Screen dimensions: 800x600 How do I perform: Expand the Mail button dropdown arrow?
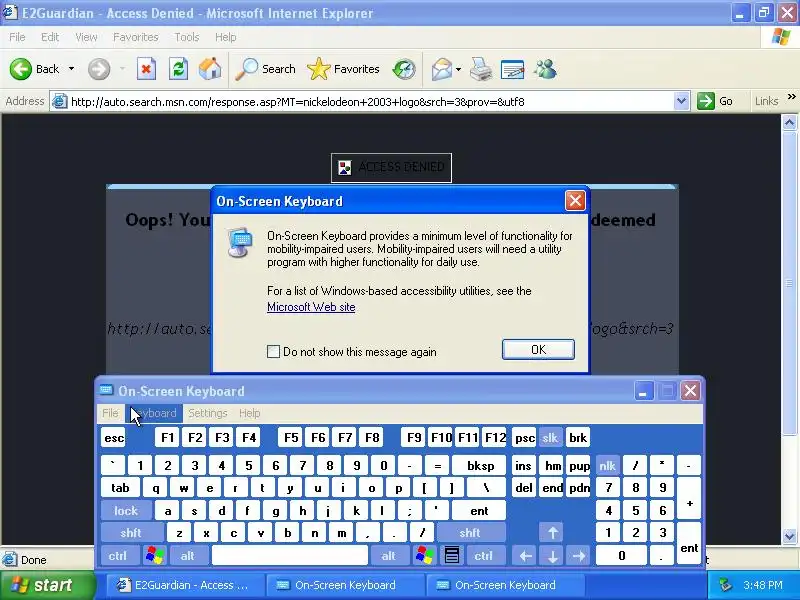click(458, 69)
